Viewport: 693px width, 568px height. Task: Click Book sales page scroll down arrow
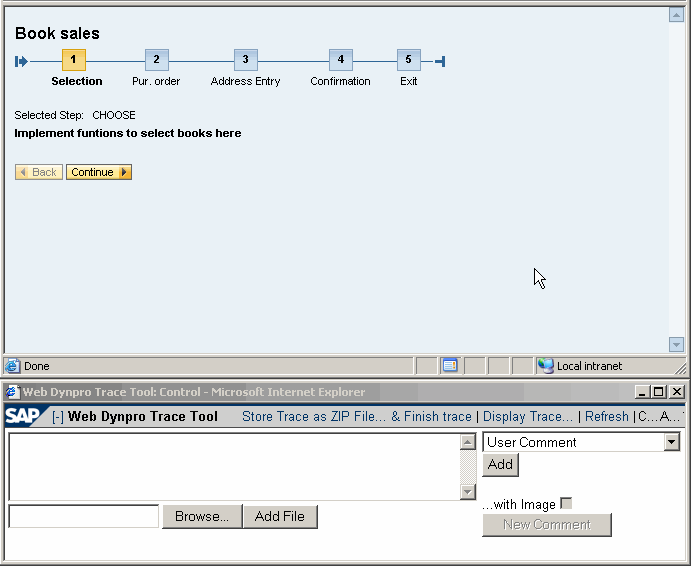point(676,344)
